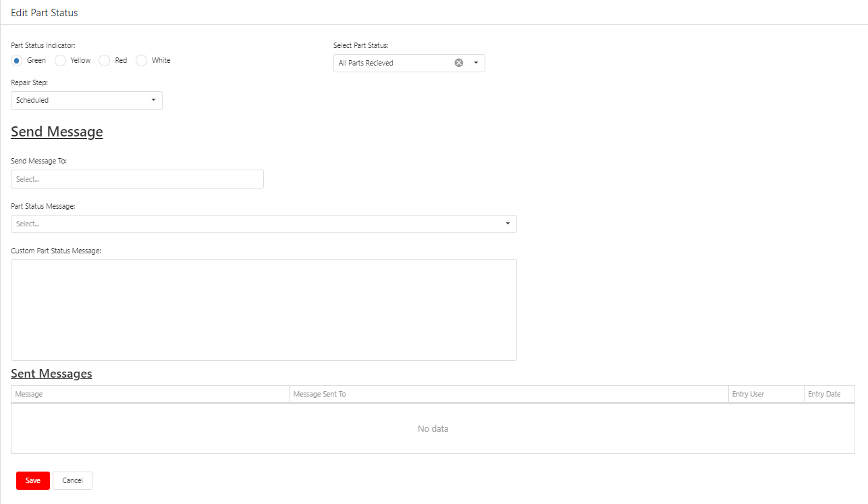Click into the Custom Part Status Message box

tap(263, 309)
